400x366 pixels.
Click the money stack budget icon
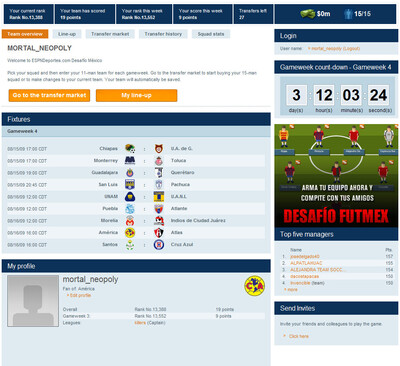click(307, 14)
